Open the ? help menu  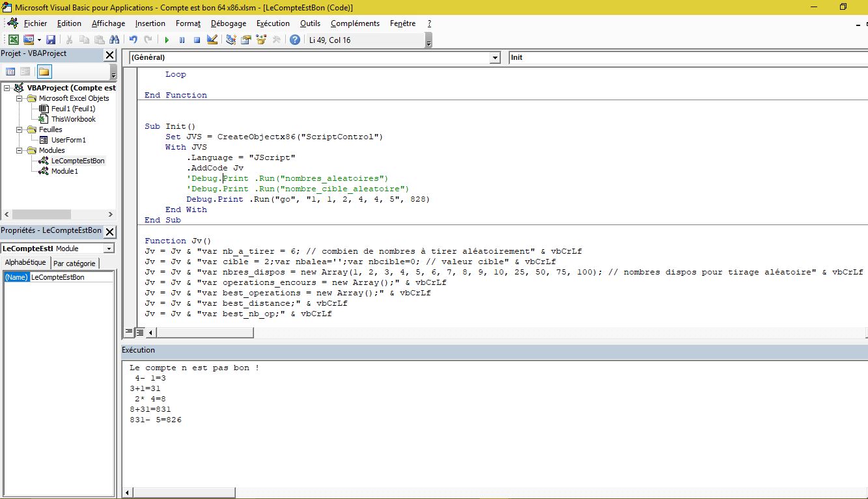429,23
